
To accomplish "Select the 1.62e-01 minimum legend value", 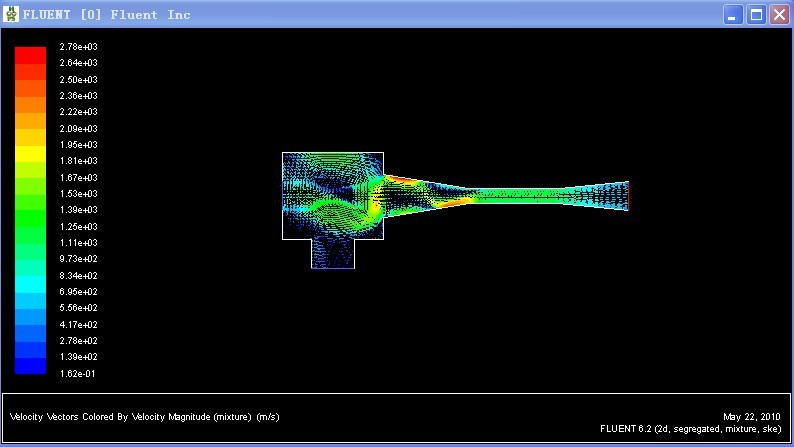I will coord(79,373).
